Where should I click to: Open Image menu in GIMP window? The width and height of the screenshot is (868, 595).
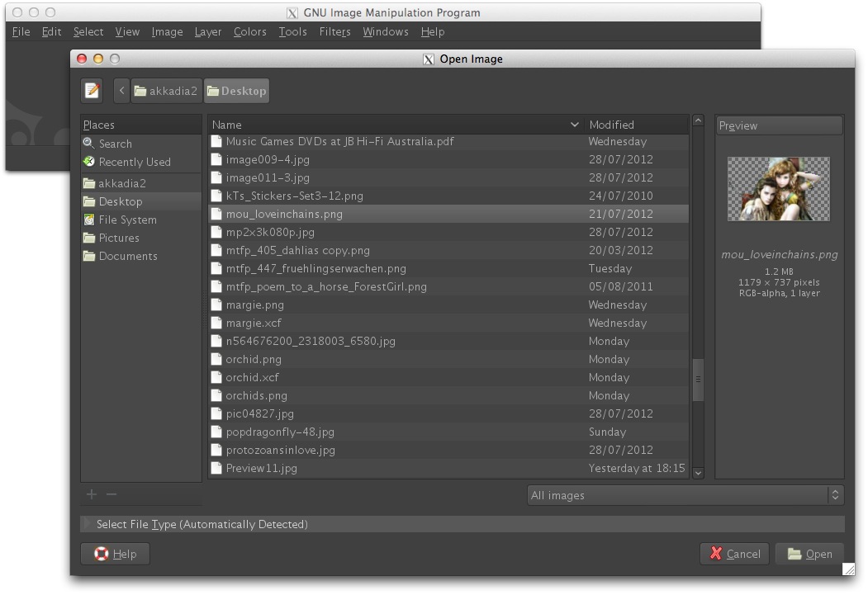(x=167, y=31)
